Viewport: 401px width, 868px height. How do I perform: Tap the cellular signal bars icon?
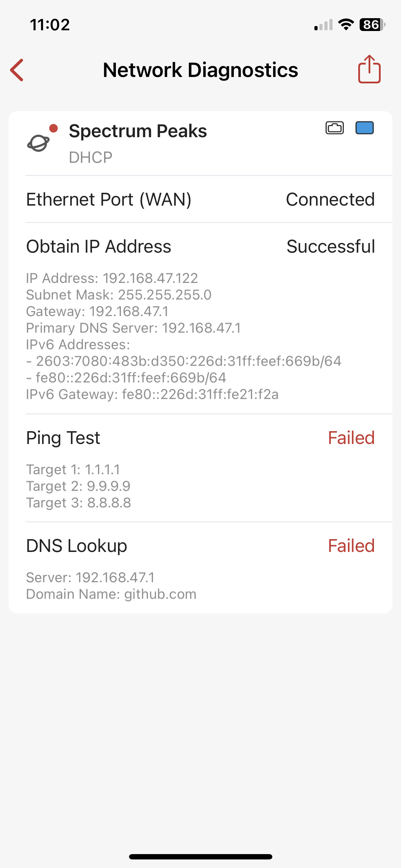[x=323, y=25]
